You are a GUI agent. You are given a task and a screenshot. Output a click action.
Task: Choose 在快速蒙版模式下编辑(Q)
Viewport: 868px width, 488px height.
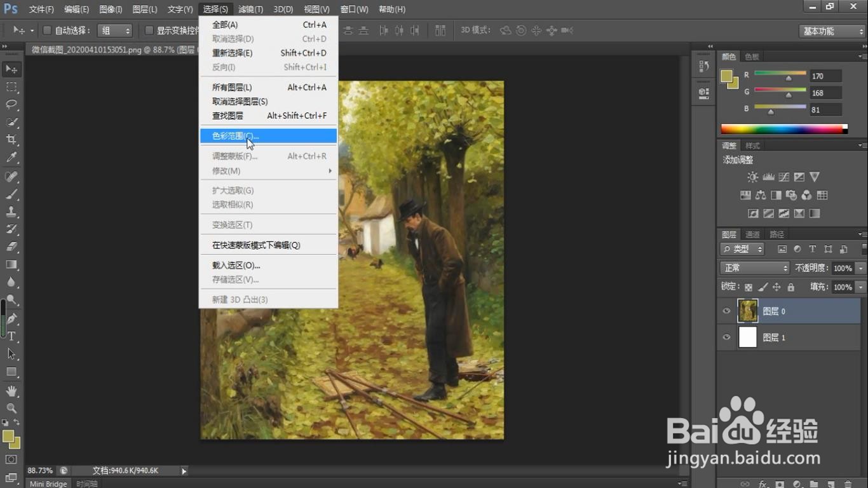pyautogui.click(x=268, y=245)
